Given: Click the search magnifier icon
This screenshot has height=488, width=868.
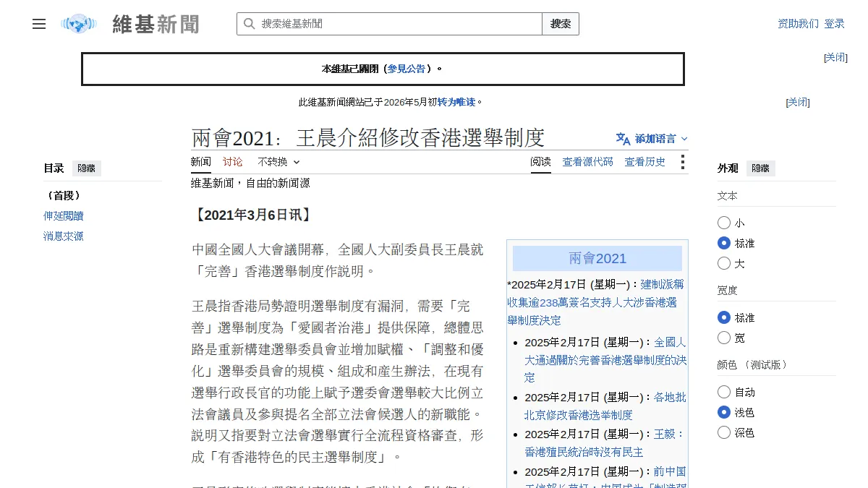Looking at the screenshot, I should (x=249, y=24).
